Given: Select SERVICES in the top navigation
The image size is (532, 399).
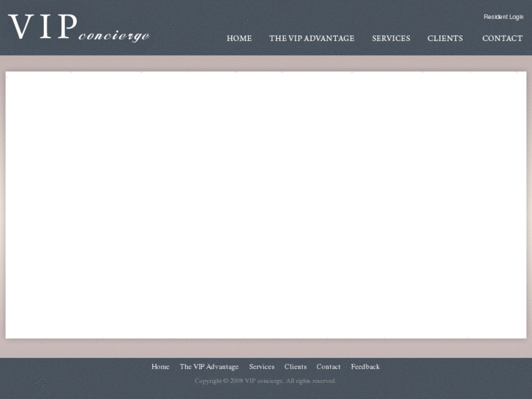Looking at the screenshot, I should click(391, 38).
